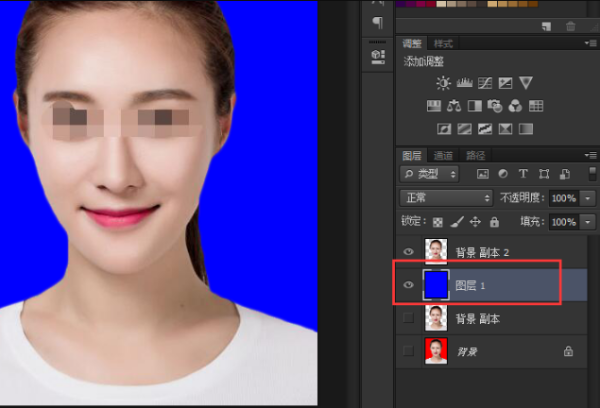The height and width of the screenshot is (408, 600).
Task: Hide the 背景 副本 2 layer
Action: click(408, 251)
